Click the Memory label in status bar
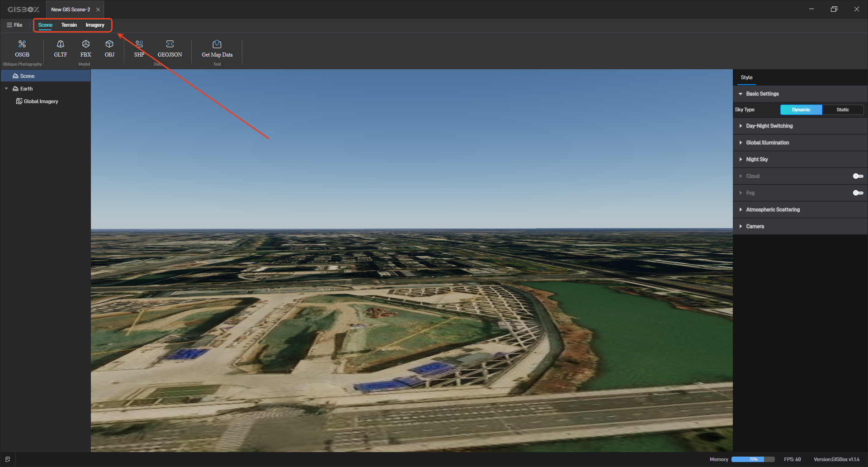 [x=719, y=459]
